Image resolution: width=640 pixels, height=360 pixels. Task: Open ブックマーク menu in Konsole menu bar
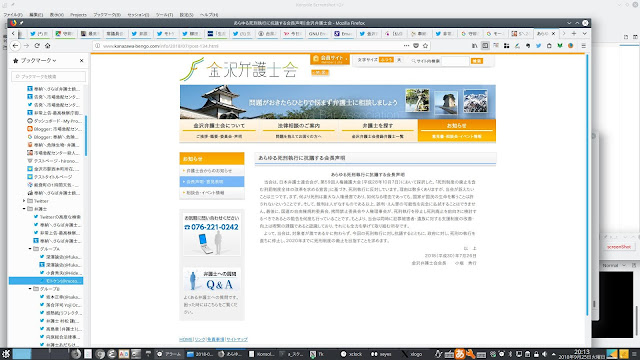point(107,15)
